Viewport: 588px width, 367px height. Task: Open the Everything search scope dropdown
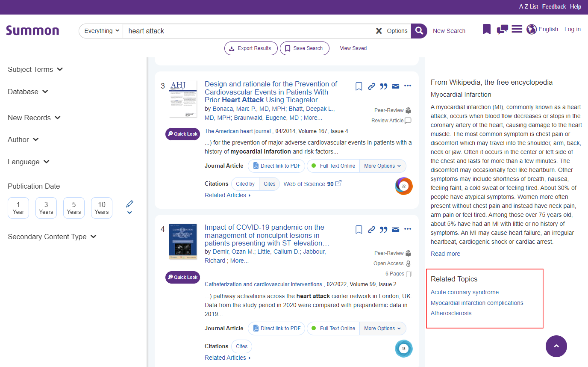[102, 31]
